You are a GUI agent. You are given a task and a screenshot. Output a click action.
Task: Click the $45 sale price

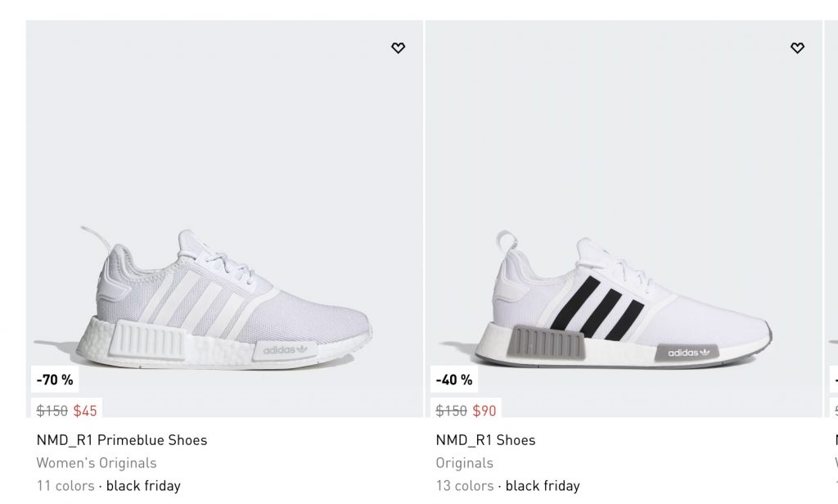(x=85, y=411)
